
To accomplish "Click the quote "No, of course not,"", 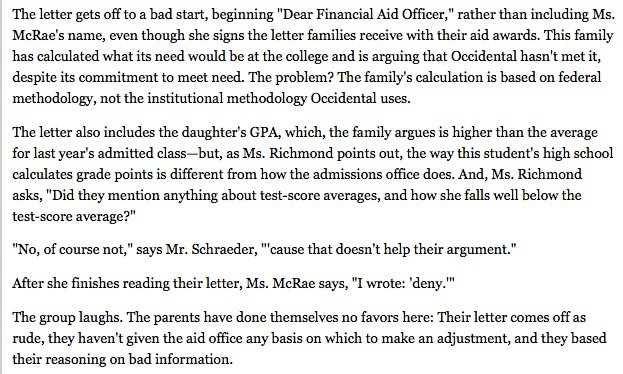I will coord(73,250).
